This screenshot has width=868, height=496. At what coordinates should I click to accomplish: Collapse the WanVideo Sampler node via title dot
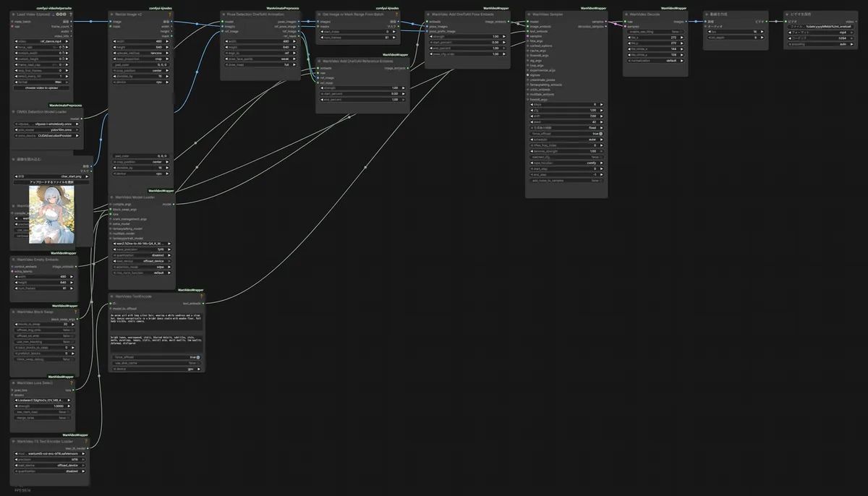point(529,14)
